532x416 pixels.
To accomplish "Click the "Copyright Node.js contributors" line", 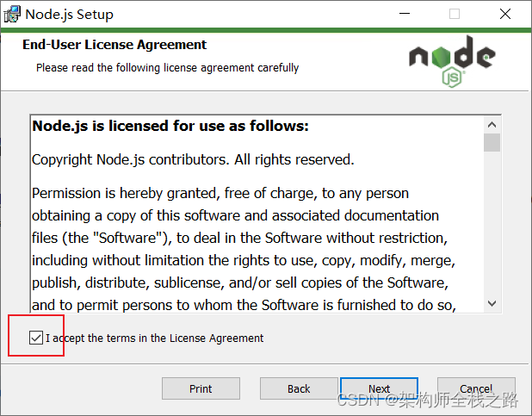I will (x=193, y=159).
